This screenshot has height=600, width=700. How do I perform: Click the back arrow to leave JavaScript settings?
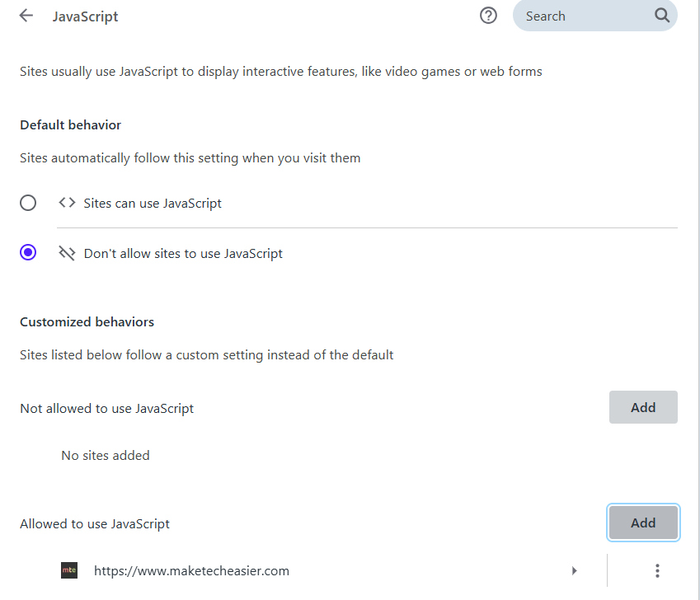pos(26,15)
